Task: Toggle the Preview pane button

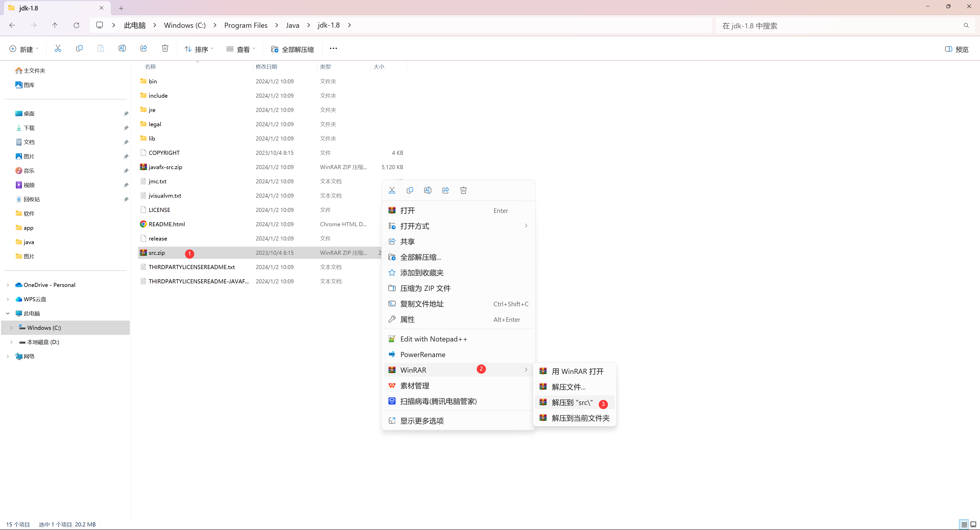Action: pos(957,49)
